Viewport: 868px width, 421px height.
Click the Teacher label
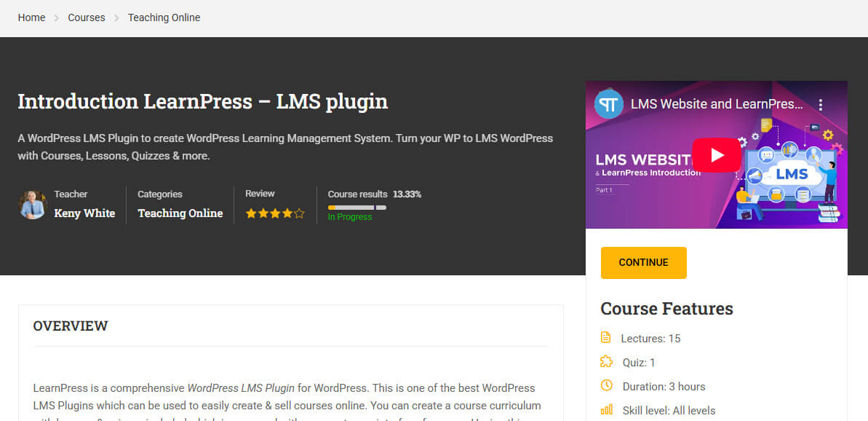[71, 194]
